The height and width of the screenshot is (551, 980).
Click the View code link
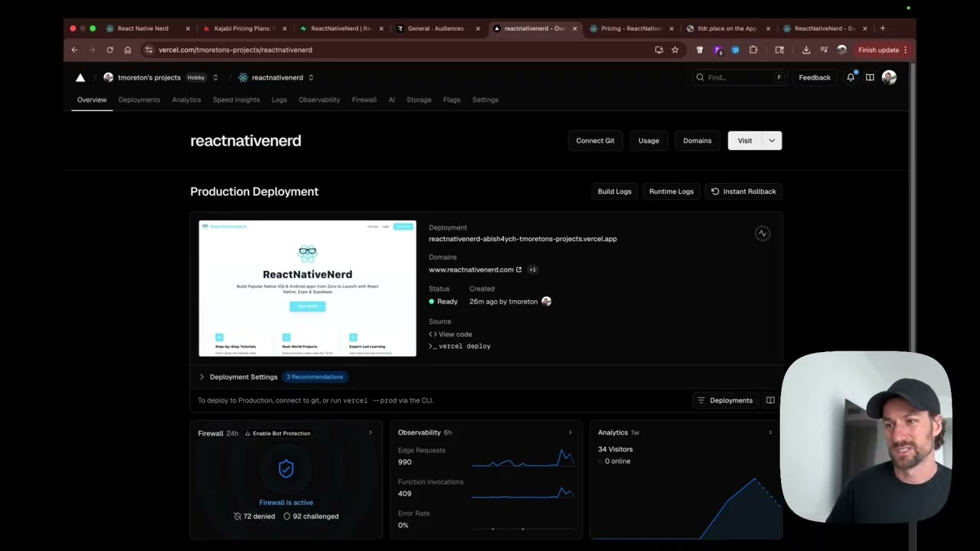pyautogui.click(x=450, y=334)
